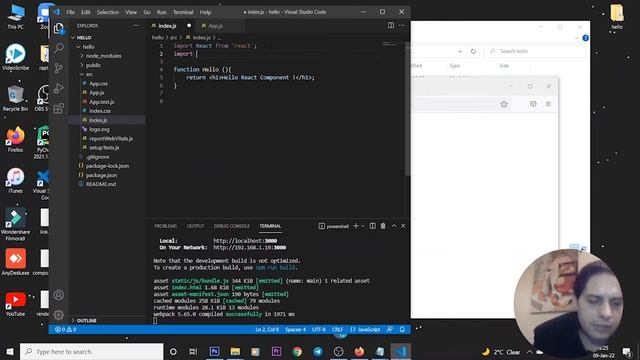Screen dimensions: 640x360
Task: Click JavaScript language mode in status bar
Action: coord(369,329)
